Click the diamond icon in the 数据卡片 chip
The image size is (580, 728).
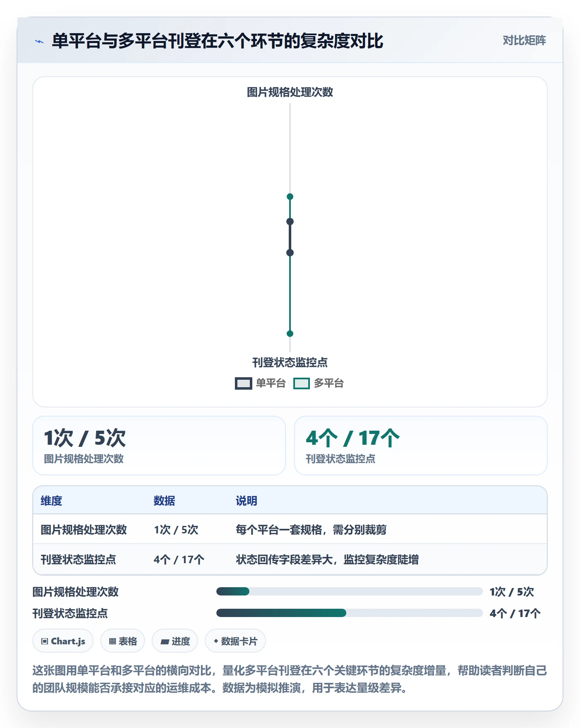click(x=216, y=641)
